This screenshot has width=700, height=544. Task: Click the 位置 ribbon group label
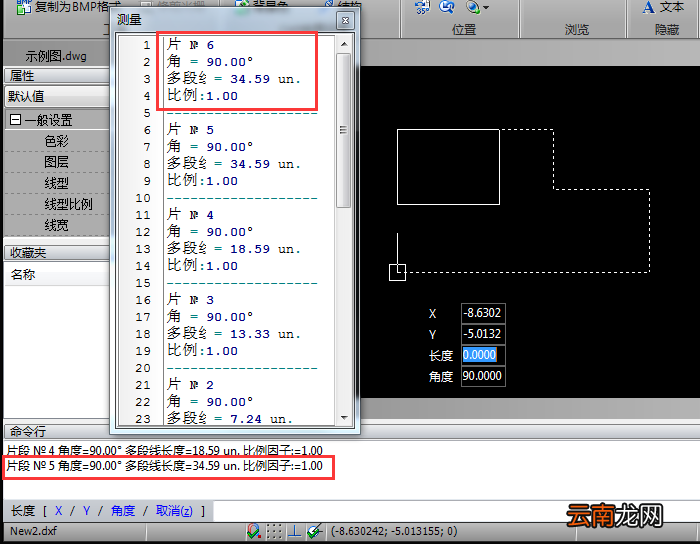pyautogui.click(x=464, y=29)
